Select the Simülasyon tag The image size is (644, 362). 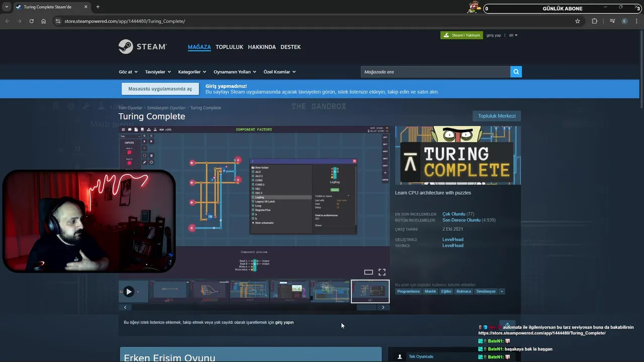pyautogui.click(x=486, y=292)
